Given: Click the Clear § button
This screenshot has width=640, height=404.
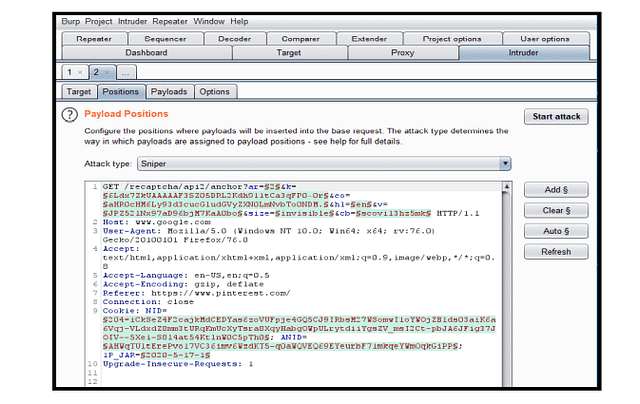Looking at the screenshot, I should (x=556, y=211).
